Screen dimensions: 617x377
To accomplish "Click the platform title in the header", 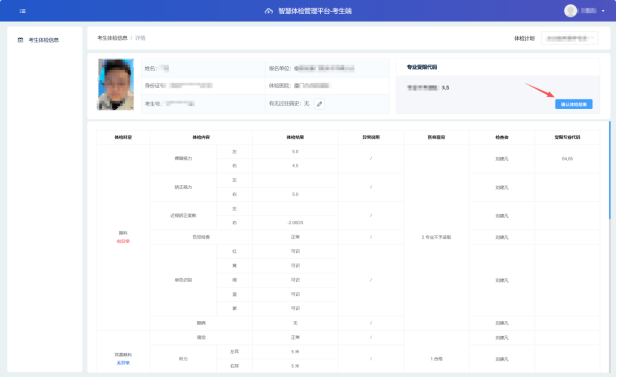I will click(315, 11).
